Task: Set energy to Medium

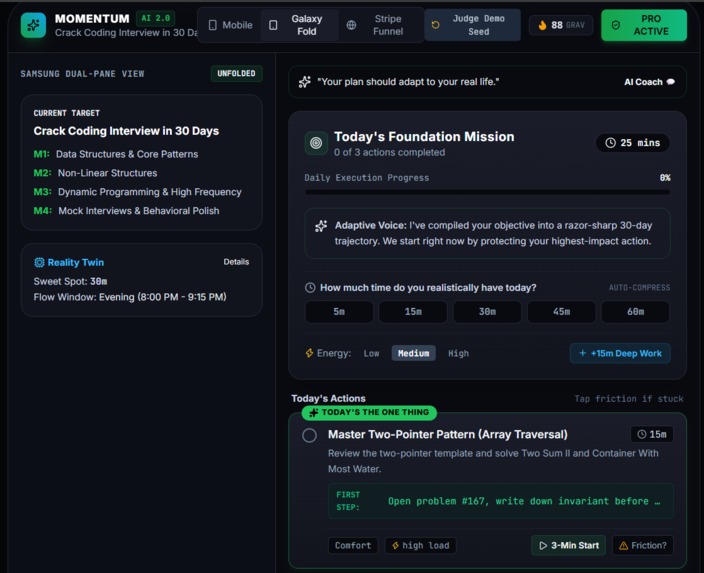Action: 414,353
